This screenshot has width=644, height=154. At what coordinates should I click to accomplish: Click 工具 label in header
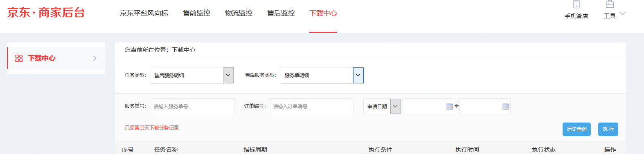610,16
